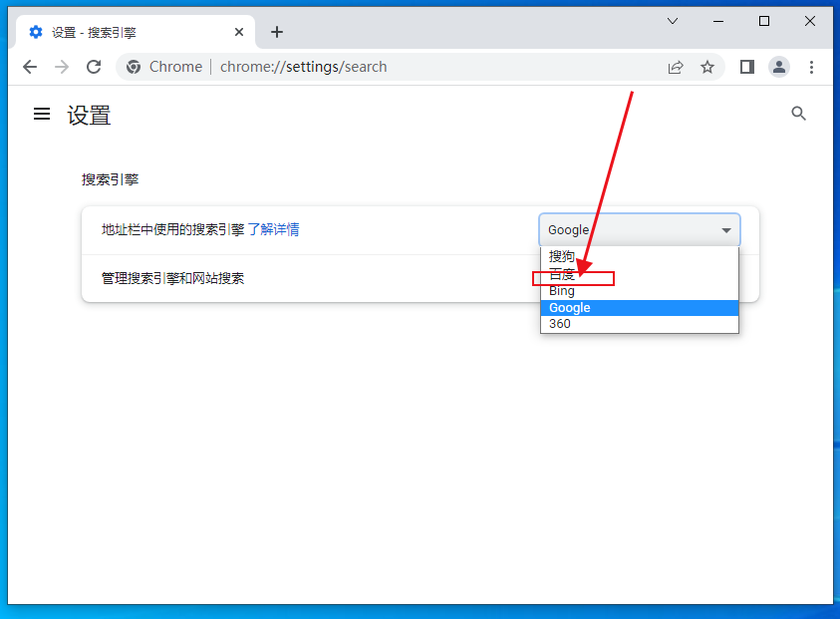Reload the settings page
840x619 pixels.
pos(94,67)
